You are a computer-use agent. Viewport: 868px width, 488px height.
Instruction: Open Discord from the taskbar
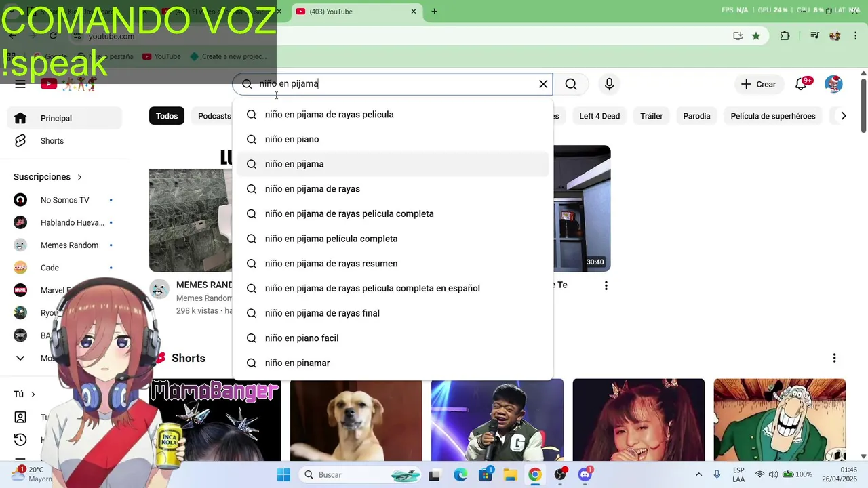pyautogui.click(x=585, y=475)
